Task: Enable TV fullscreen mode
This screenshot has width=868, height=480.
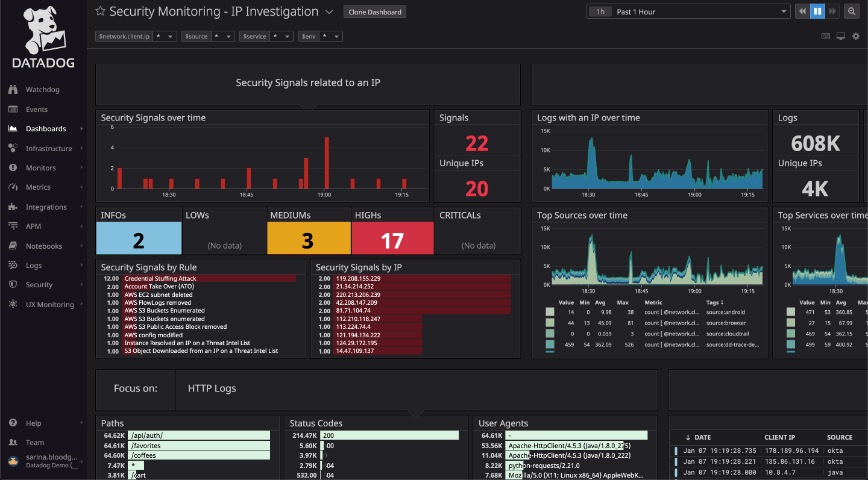Action: tap(840, 36)
